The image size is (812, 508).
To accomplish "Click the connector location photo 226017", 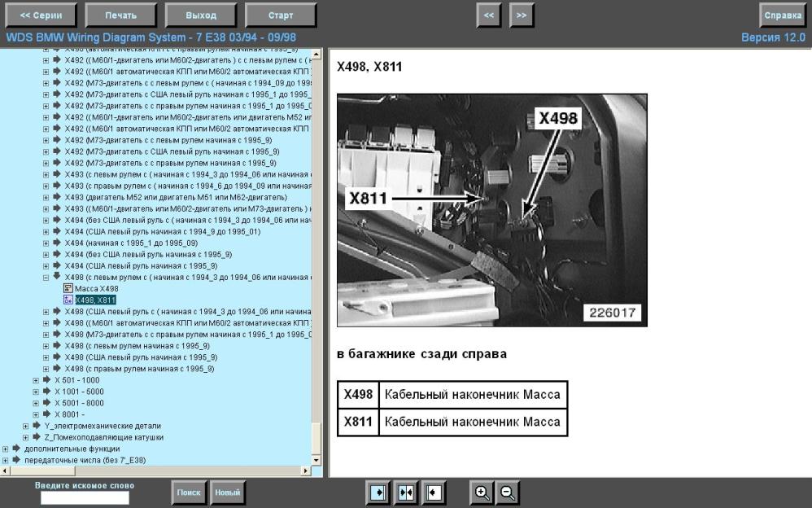I will [492, 210].
